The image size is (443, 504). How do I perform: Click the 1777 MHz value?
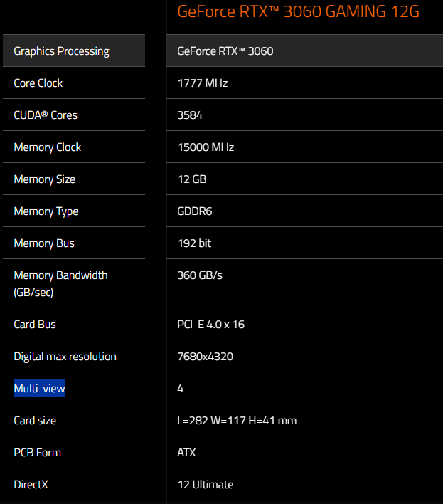pos(202,83)
